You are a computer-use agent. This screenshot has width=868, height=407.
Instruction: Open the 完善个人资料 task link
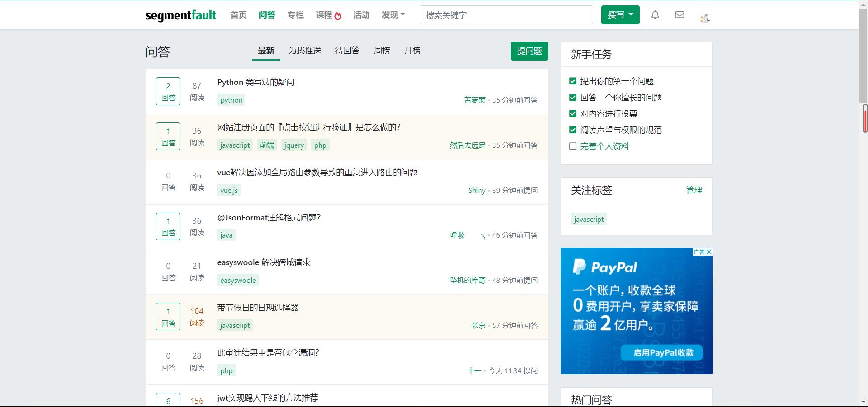click(x=604, y=146)
